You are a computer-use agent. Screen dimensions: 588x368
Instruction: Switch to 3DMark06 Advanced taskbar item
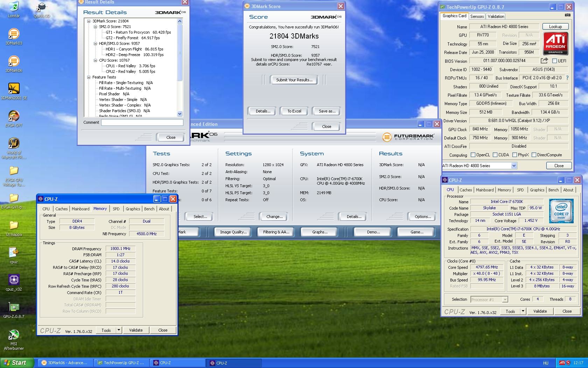point(65,363)
